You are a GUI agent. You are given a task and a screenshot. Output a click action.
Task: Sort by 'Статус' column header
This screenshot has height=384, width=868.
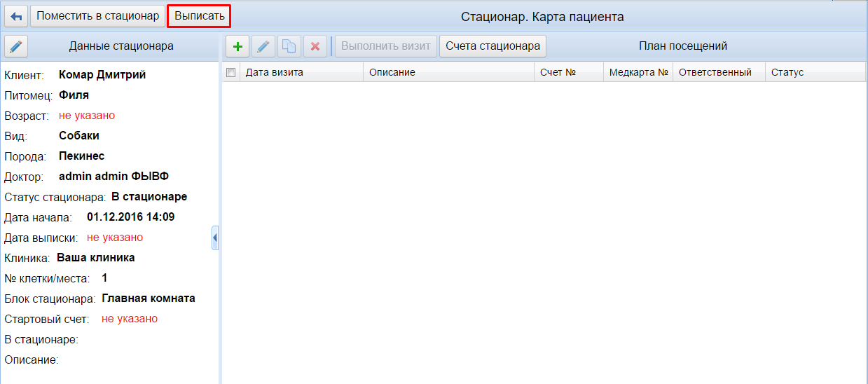tap(787, 72)
